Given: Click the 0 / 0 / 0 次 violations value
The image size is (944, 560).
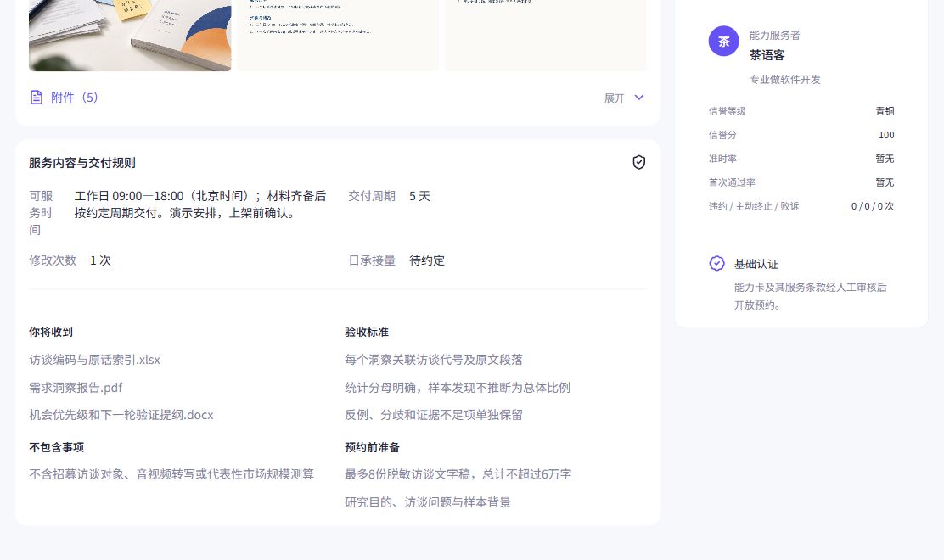Looking at the screenshot, I should point(873,206).
